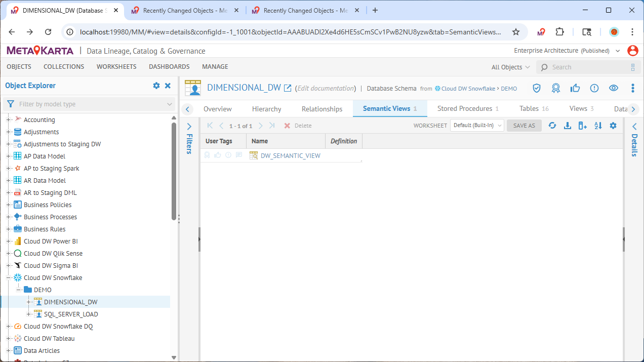
Task: Open the DASHBOARDS menu
Action: pyautogui.click(x=169, y=67)
